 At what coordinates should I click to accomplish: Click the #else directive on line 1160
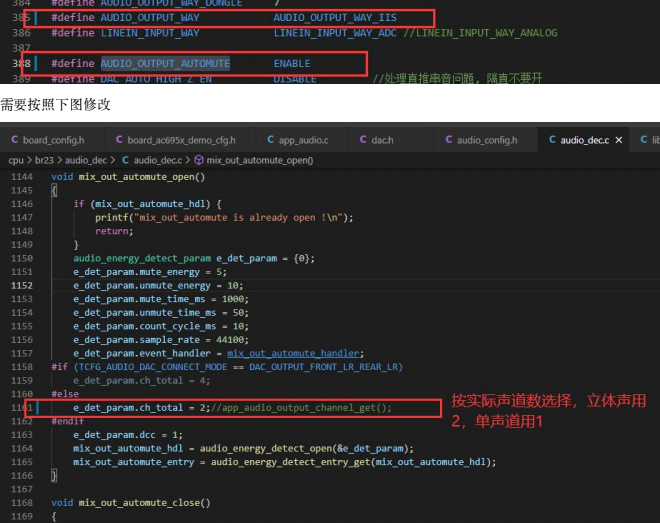click(x=65, y=394)
